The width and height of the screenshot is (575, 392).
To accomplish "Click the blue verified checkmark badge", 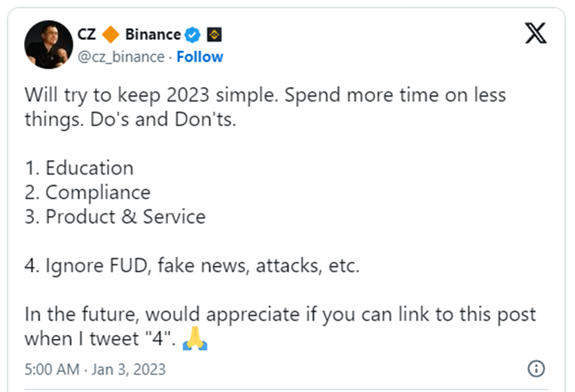I will 193,35.
